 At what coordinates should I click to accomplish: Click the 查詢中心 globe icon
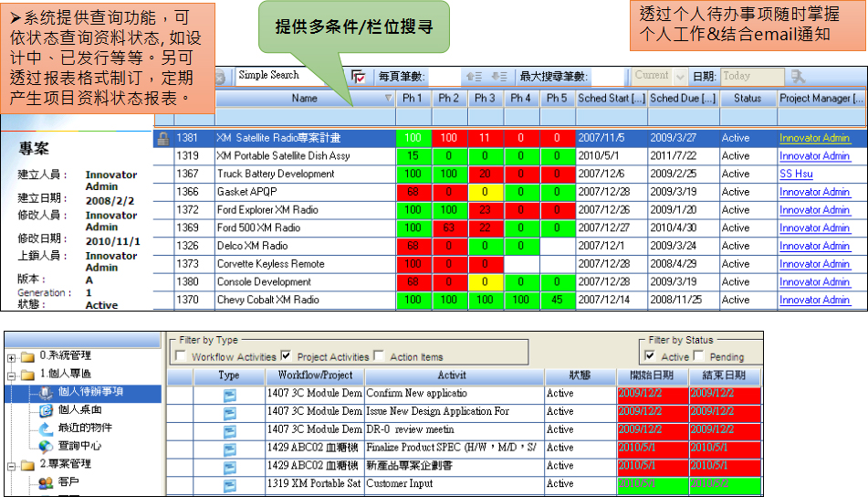[46, 447]
